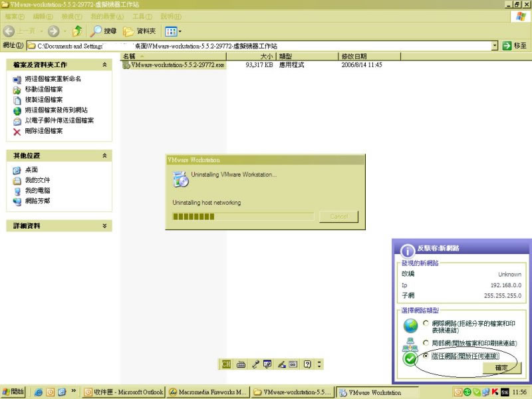Click Cancel in VMware uninstall dialog

pos(338,217)
